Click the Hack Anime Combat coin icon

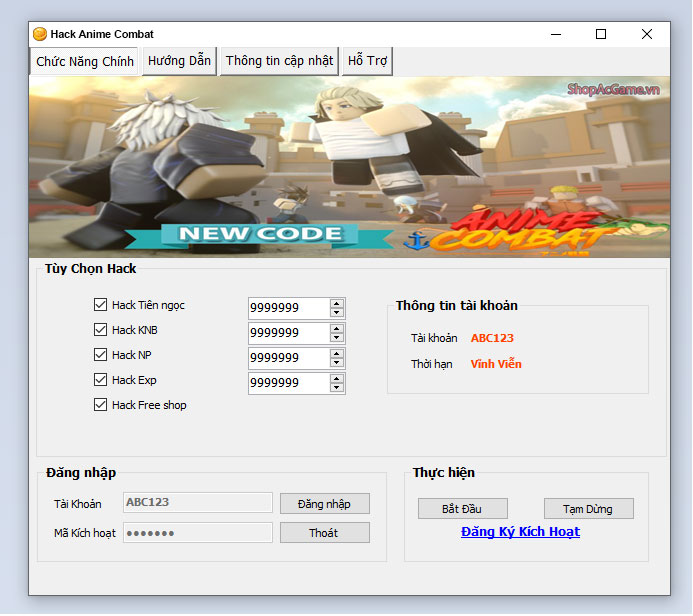tap(40, 34)
